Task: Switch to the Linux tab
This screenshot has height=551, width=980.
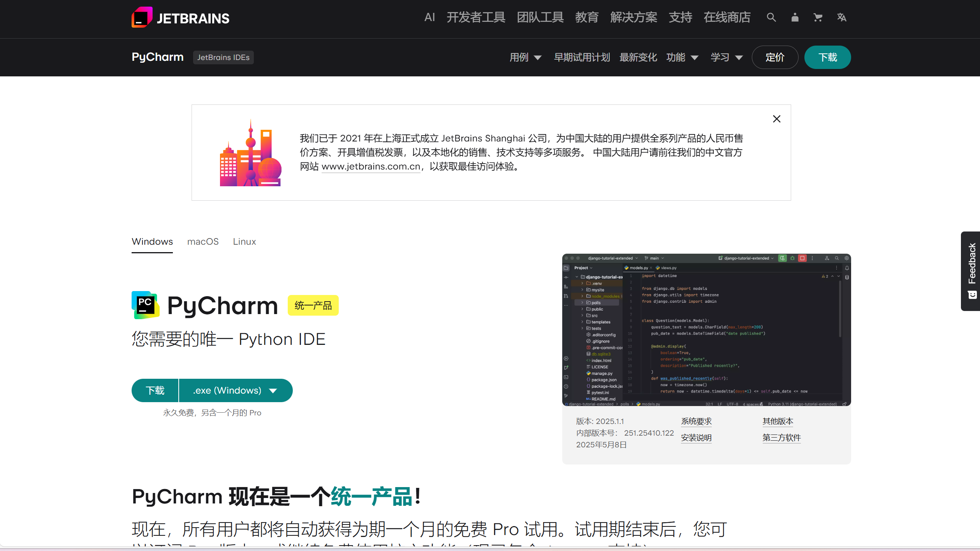Action: coord(245,242)
